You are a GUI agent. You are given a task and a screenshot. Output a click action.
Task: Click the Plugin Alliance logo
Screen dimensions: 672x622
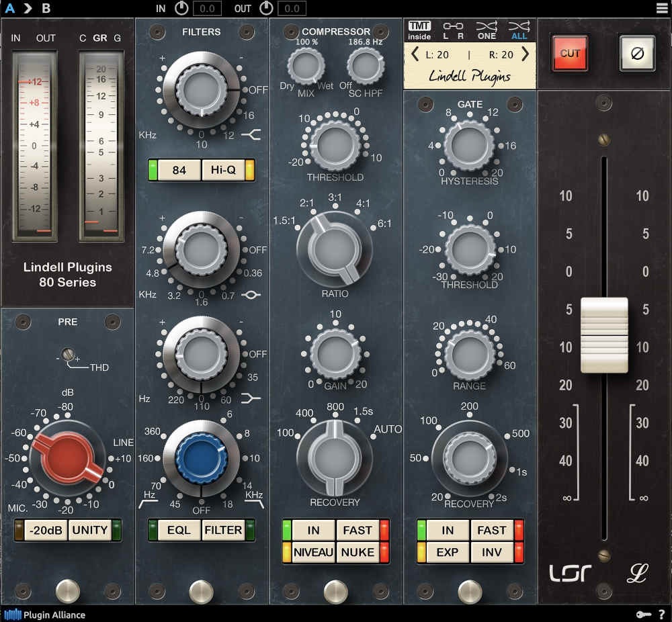pyautogui.click(x=40, y=615)
